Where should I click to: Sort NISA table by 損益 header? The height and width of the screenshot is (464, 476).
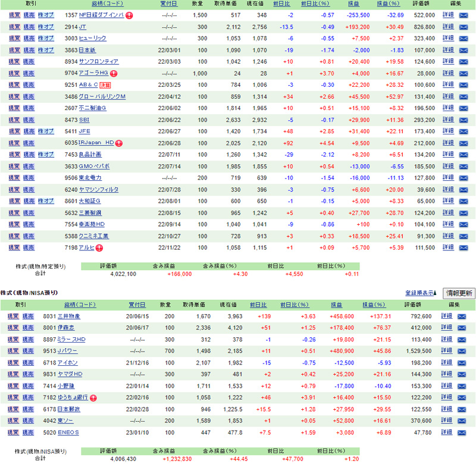(x=336, y=305)
